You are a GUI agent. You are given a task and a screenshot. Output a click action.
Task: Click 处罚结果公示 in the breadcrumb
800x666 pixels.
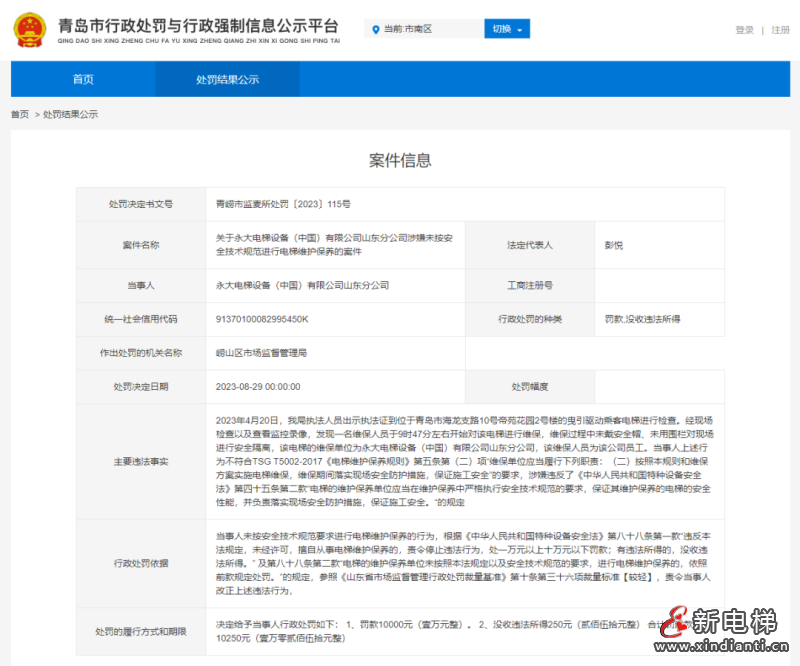click(x=70, y=115)
